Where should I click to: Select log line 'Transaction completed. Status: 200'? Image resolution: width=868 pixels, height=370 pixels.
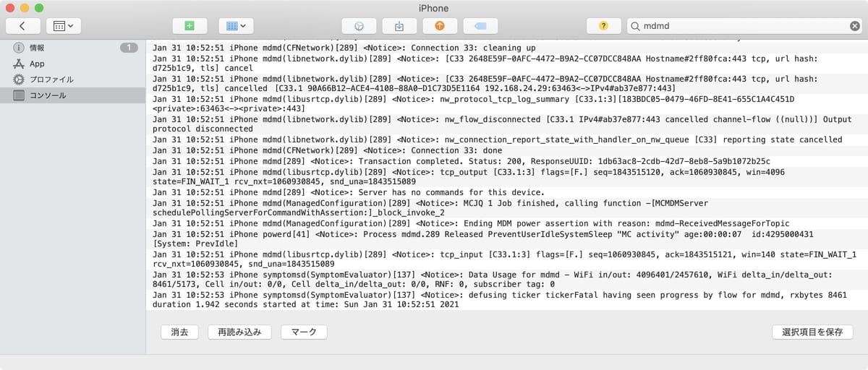coord(506,160)
